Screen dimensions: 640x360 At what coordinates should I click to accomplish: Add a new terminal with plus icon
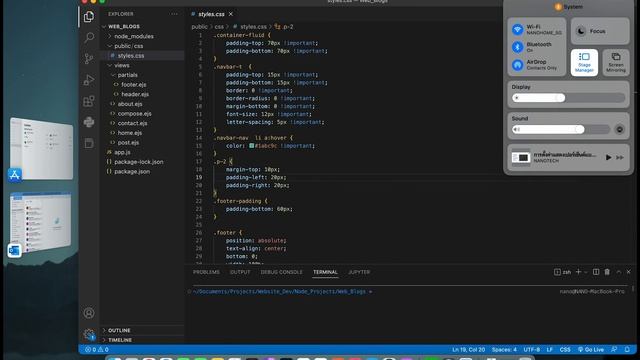578,272
